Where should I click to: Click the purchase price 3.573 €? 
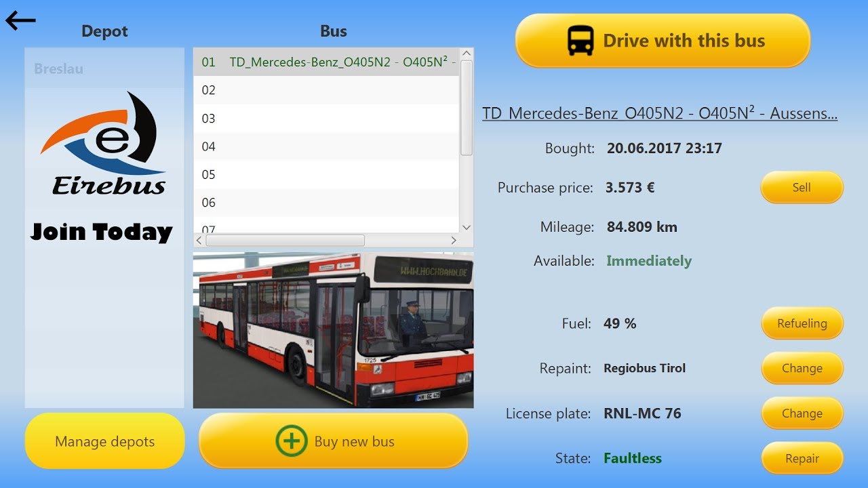coord(630,187)
